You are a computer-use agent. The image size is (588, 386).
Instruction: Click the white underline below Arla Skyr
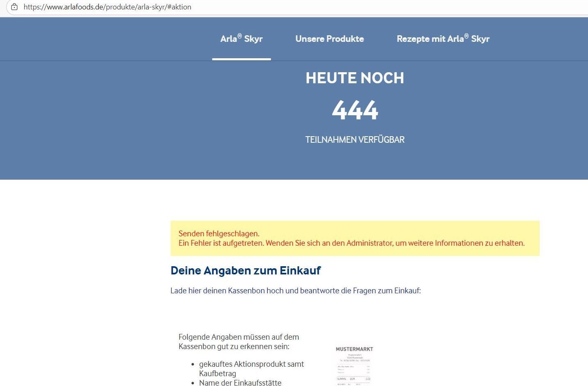pos(241,59)
